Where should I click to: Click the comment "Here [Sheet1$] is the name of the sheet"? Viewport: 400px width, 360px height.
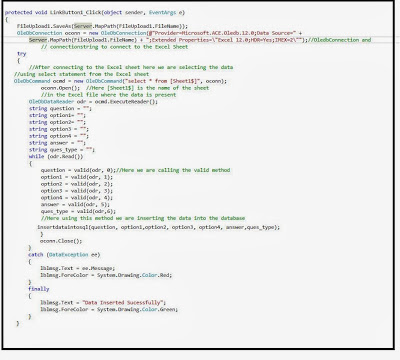(x=147, y=88)
